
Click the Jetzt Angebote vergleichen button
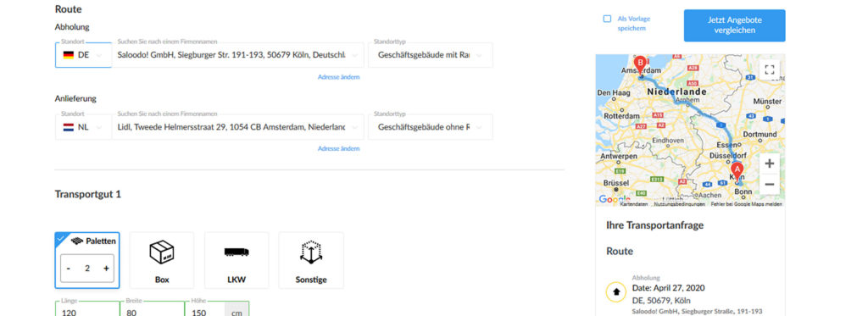[734, 25]
